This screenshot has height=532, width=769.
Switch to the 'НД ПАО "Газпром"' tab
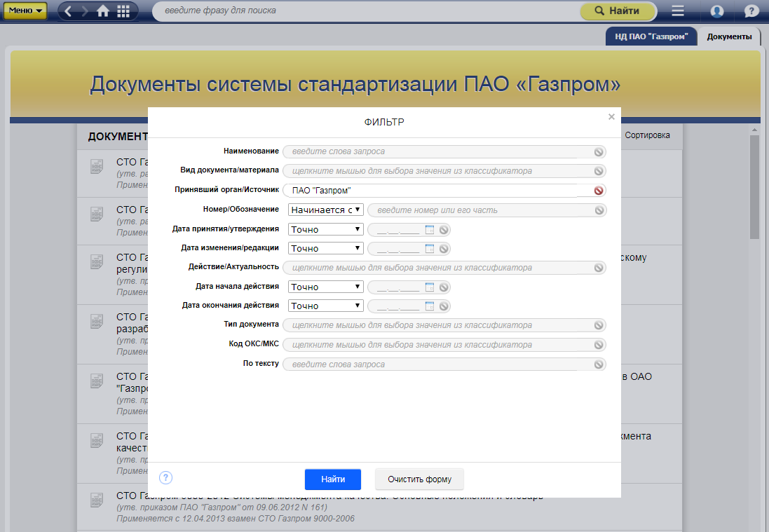(651, 36)
